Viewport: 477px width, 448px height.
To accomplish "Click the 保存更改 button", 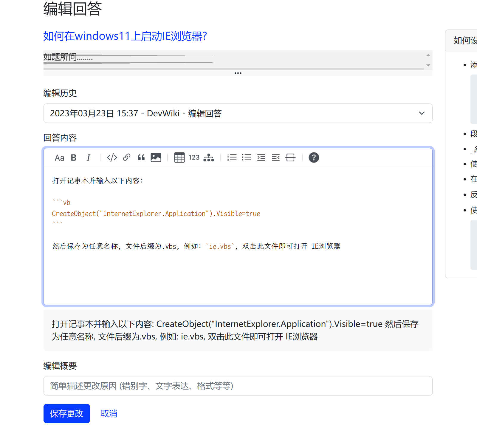I will tap(66, 414).
